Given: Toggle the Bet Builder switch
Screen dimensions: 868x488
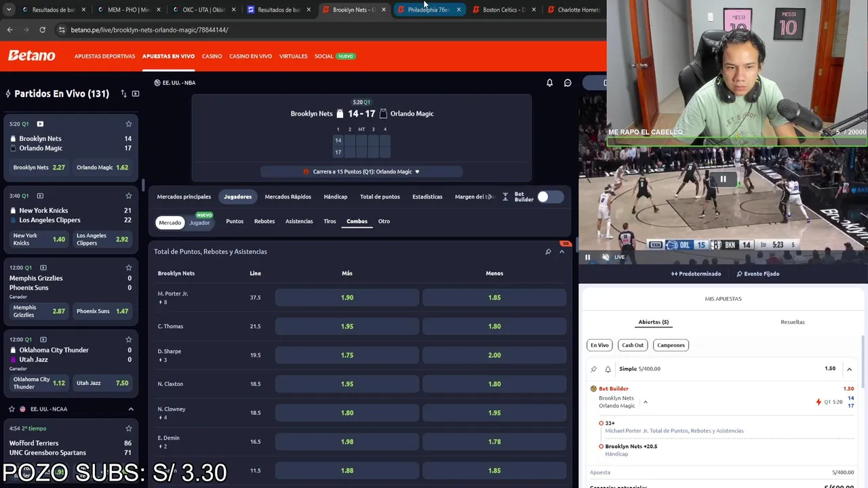Looking at the screenshot, I should [x=550, y=197].
